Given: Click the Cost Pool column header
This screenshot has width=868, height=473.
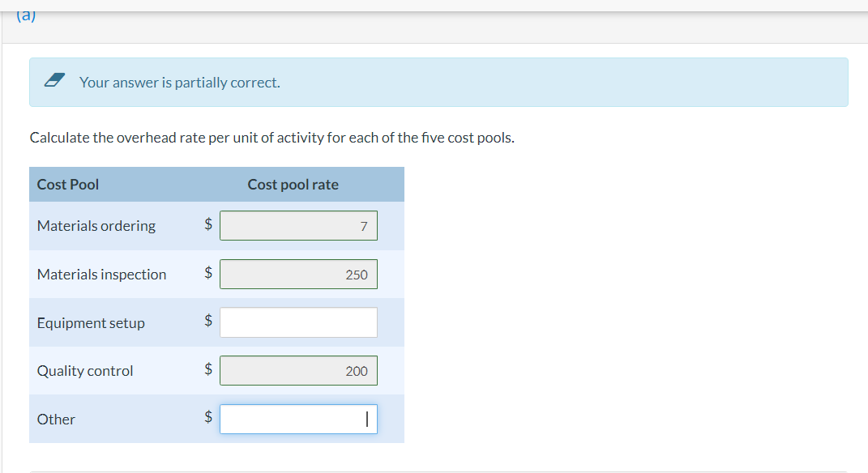Looking at the screenshot, I should click(x=67, y=184).
